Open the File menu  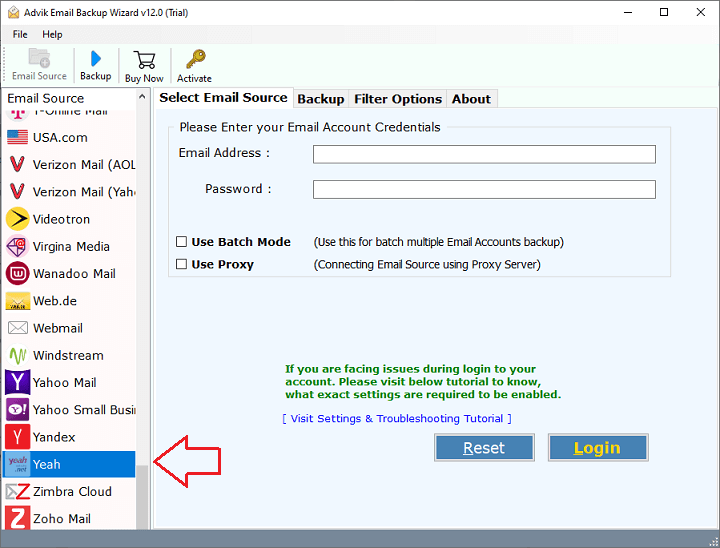point(20,34)
